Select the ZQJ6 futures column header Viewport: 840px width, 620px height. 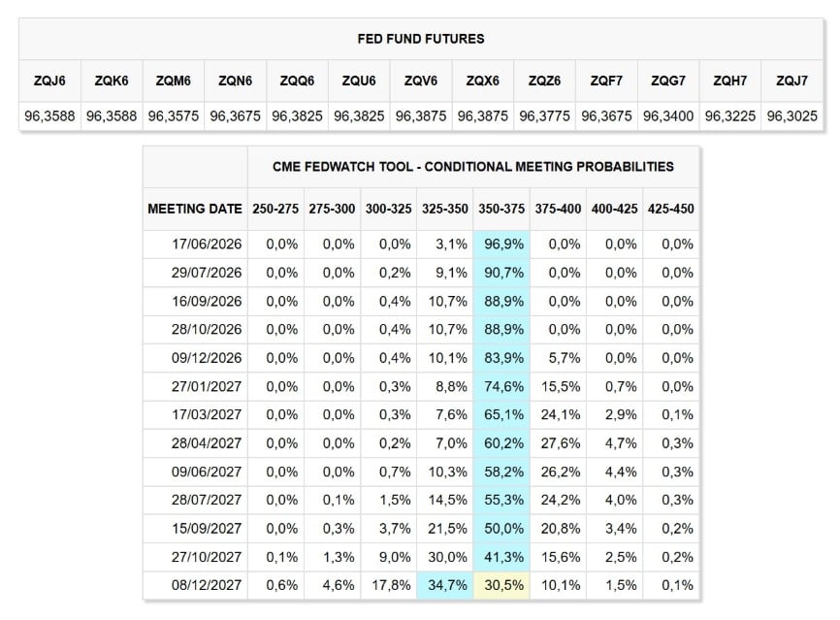tap(49, 81)
